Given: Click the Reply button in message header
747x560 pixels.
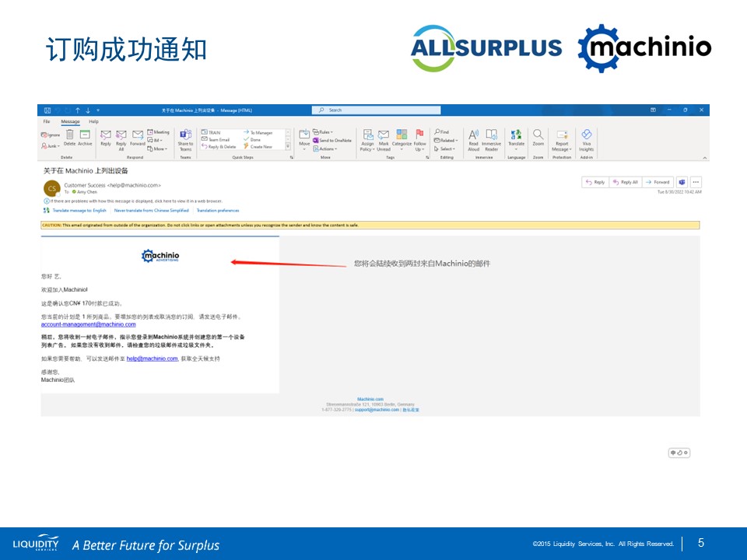Looking at the screenshot, I should [x=595, y=182].
